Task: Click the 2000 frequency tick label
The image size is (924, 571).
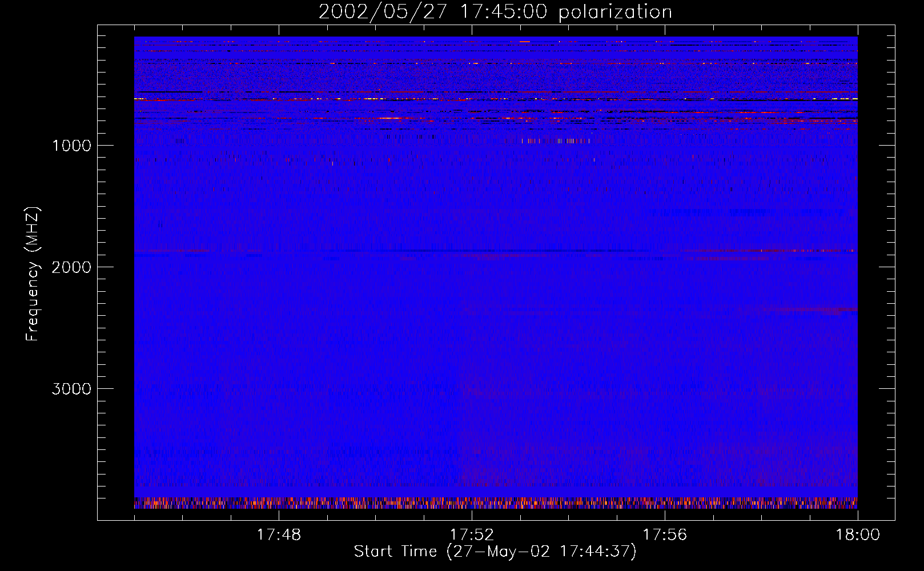Action: click(x=71, y=267)
